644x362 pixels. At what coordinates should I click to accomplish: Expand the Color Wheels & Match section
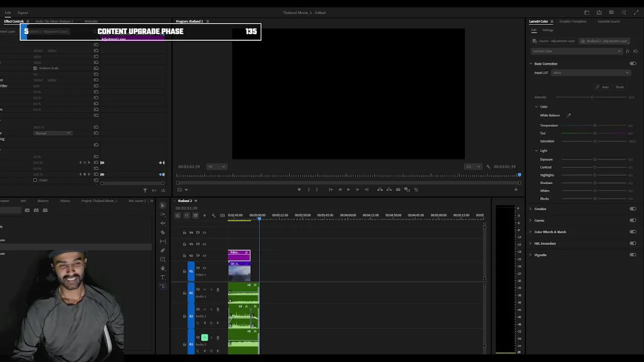[x=530, y=232]
